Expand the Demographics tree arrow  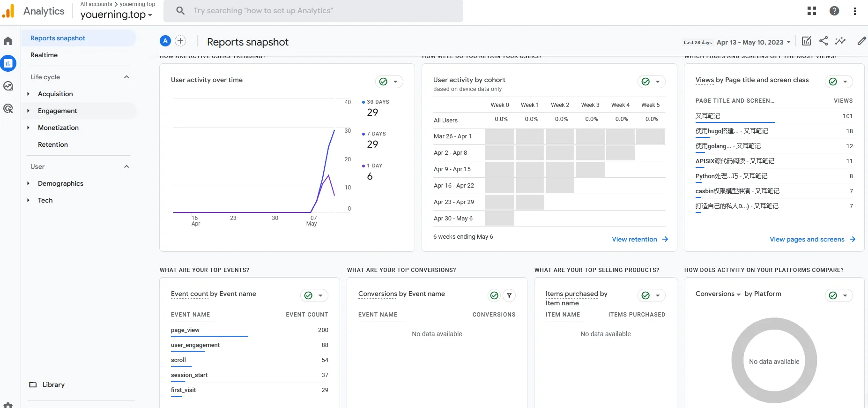(28, 183)
